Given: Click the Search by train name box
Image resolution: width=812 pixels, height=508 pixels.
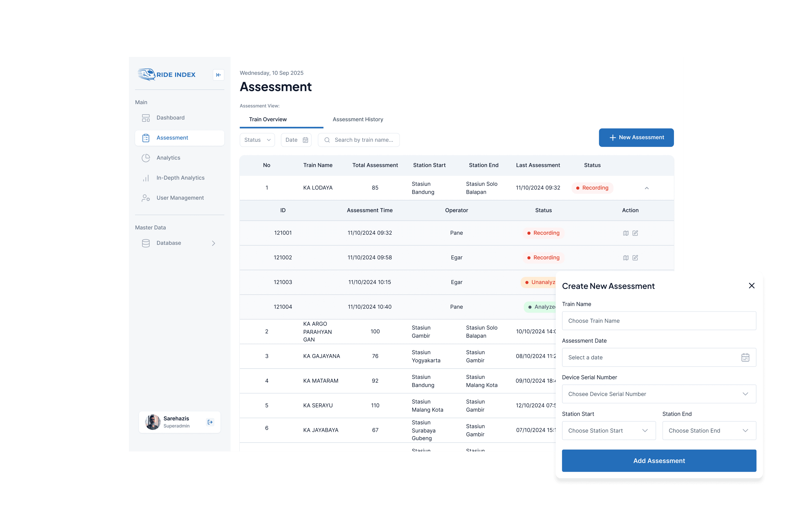Looking at the screenshot, I should click(x=359, y=140).
